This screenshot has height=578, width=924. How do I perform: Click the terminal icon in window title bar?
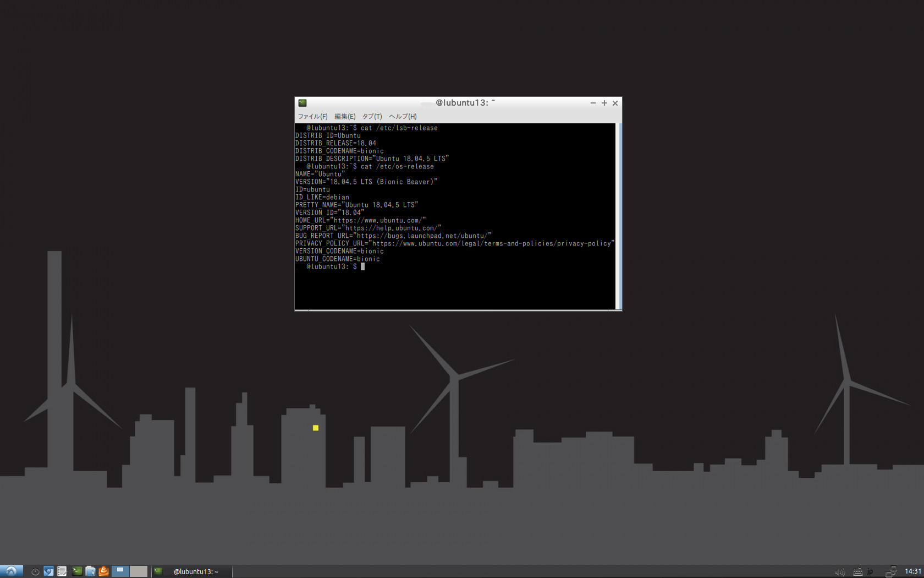[x=302, y=103]
